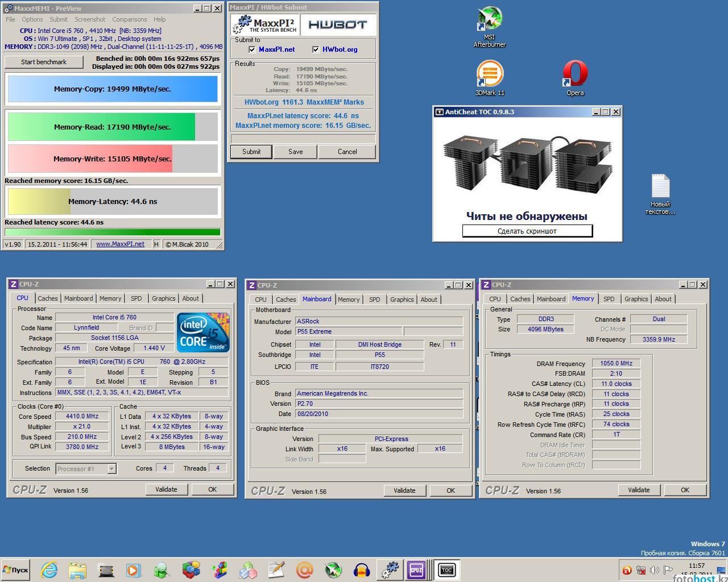Open the Comparisons menu in MaxxMEM
This screenshot has width=728, height=582.
[x=130, y=19]
